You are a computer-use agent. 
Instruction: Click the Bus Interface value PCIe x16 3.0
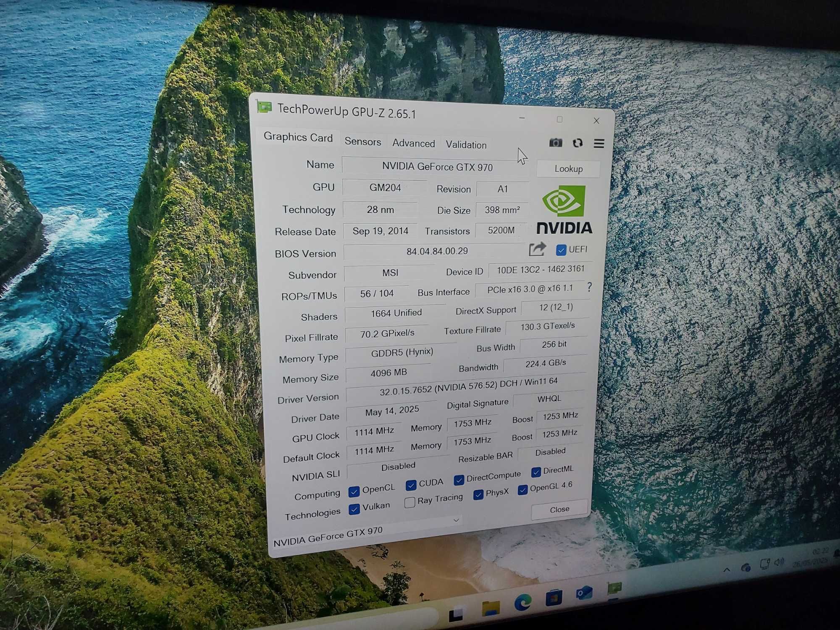pyautogui.click(x=530, y=289)
